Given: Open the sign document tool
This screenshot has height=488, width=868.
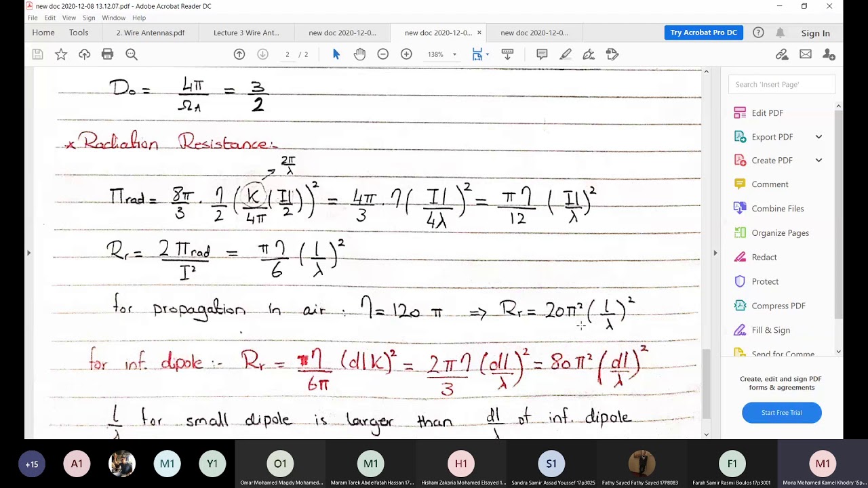Looking at the screenshot, I should point(589,54).
